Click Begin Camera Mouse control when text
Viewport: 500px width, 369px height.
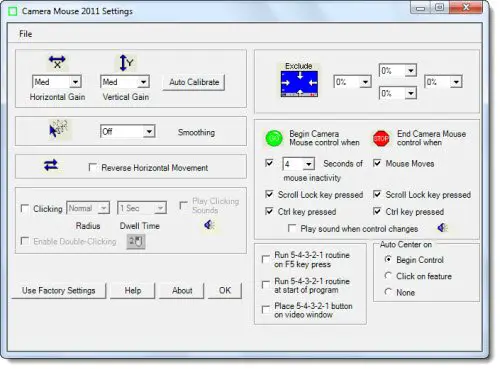[324, 138]
